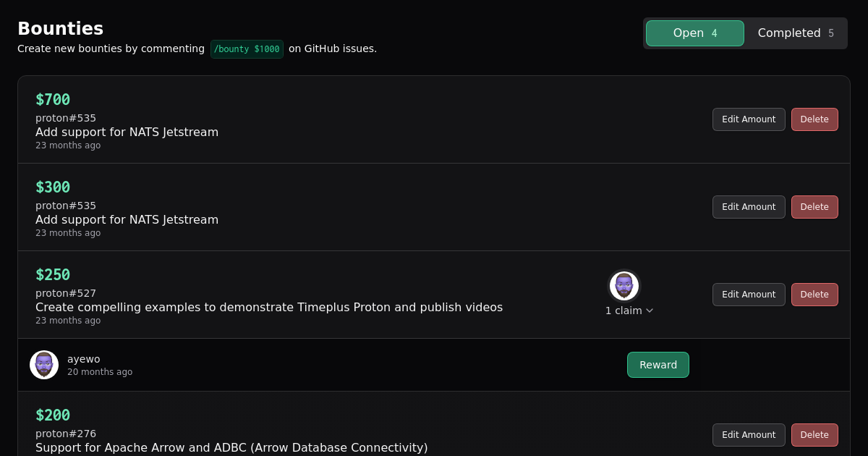Open the proton#527 issue link
Screen dimensions: 868x456
[66, 293]
